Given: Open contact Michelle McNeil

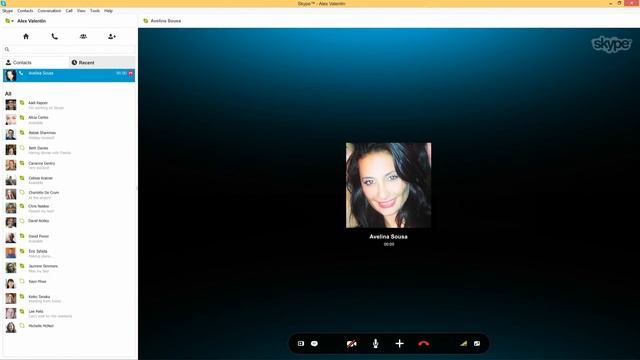Looking at the screenshot, I should coord(69,327).
